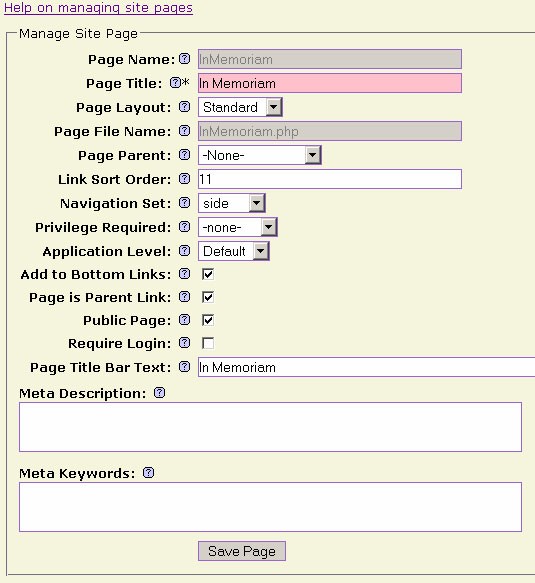535x583 pixels.
Task: Open the Page Layout Standard dropdown
Action: point(240,107)
